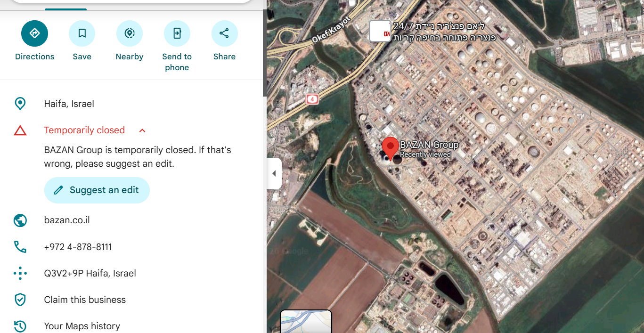Click the Directions label text
Screen dimensions: 644x333
pos(35,57)
